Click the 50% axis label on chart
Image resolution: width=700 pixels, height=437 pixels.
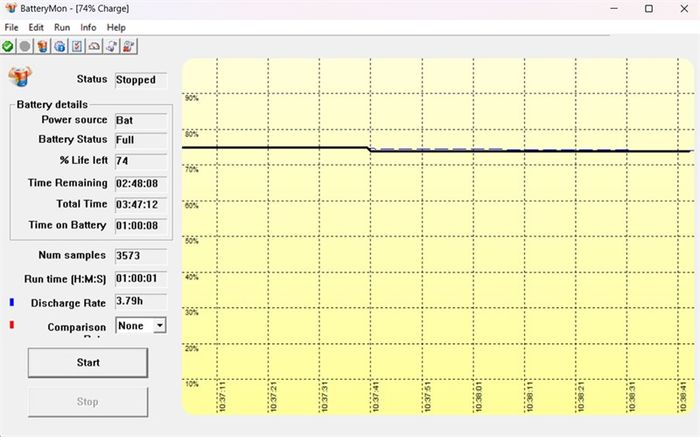[192, 241]
